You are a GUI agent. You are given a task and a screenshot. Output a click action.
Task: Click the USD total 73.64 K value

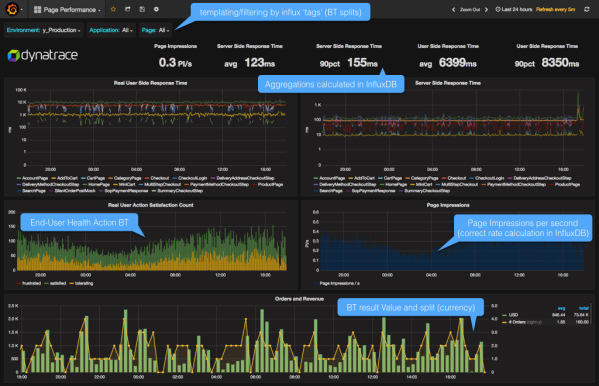(x=581, y=315)
